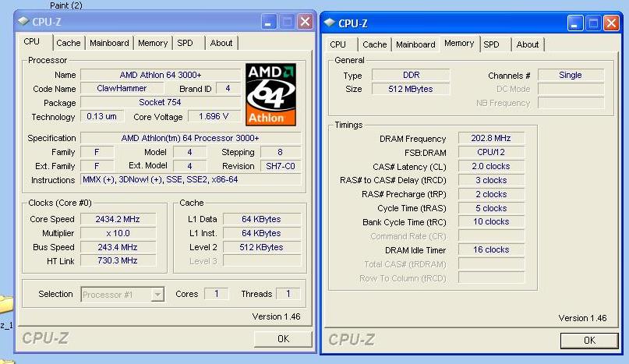Open the Processor #1 selection dropdown
The height and width of the screenshot is (364, 629).
coord(157,295)
